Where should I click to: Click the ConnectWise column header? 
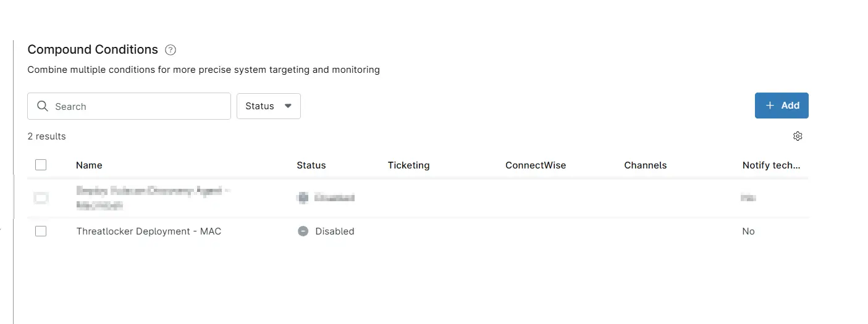(536, 165)
